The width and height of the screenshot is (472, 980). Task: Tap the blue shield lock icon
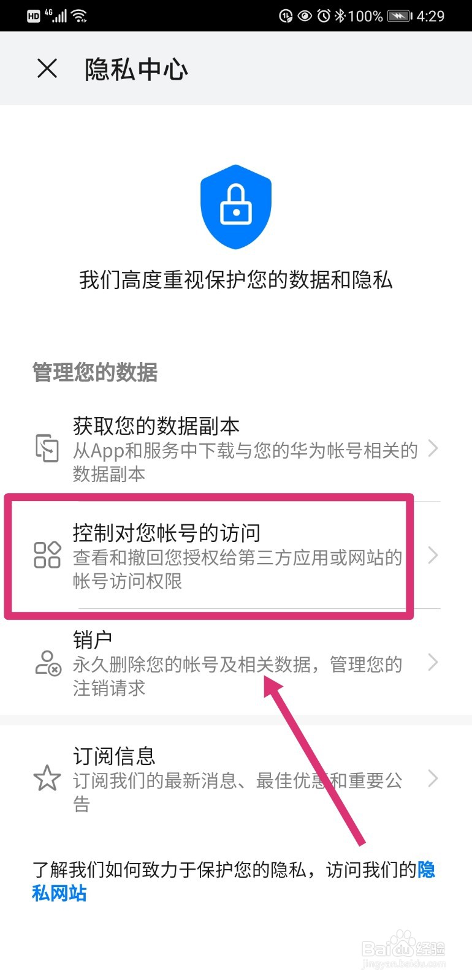coord(236,206)
